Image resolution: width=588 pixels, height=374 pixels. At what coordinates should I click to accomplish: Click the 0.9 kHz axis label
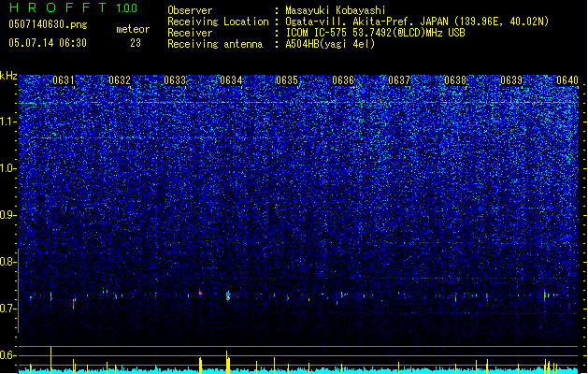tap(8, 215)
